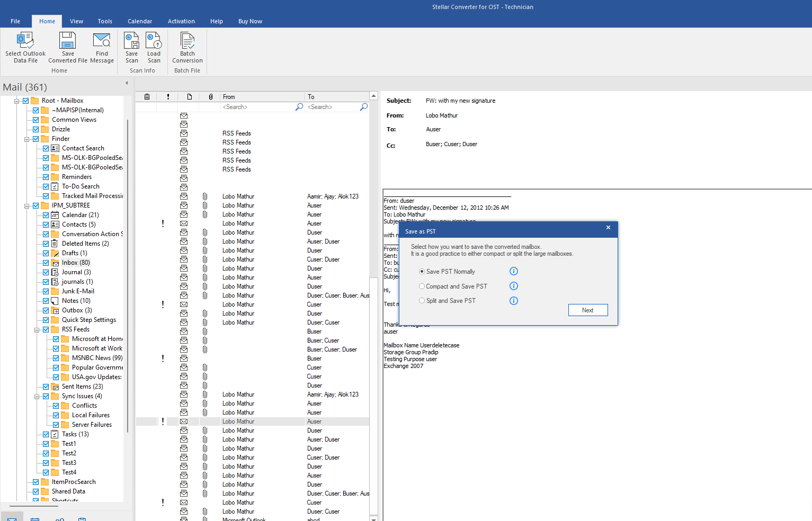Click the search magnifier in From filter

pos(299,107)
